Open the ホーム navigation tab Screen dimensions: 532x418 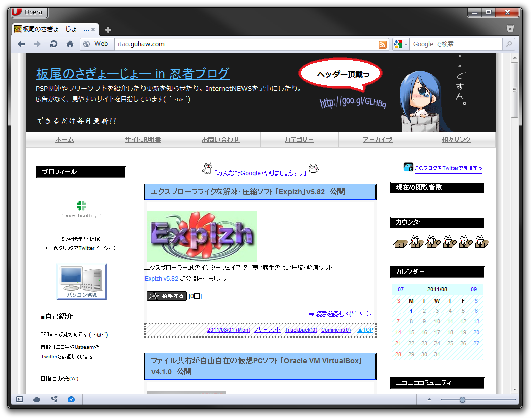click(x=65, y=140)
